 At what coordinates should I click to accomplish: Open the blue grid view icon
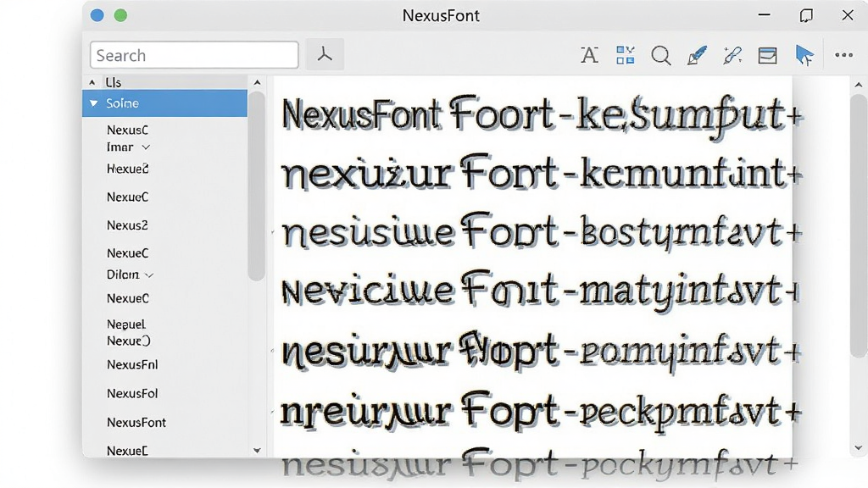click(625, 55)
